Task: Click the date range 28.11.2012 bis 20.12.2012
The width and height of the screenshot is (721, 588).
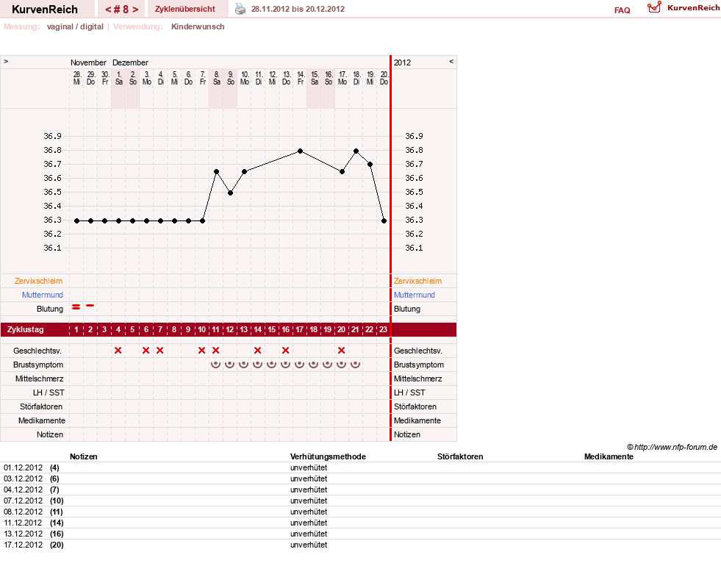Action: point(298,9)
